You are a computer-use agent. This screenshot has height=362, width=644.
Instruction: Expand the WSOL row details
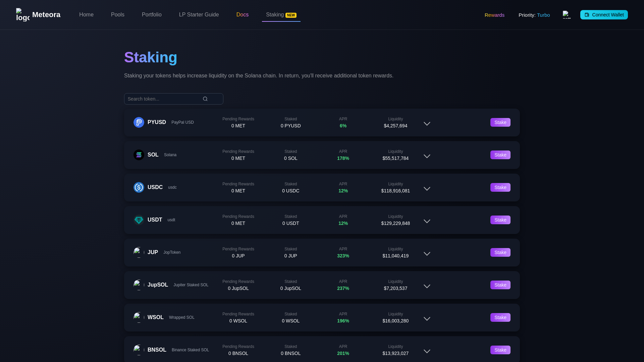pyautogui.click(x=427, y=319)
